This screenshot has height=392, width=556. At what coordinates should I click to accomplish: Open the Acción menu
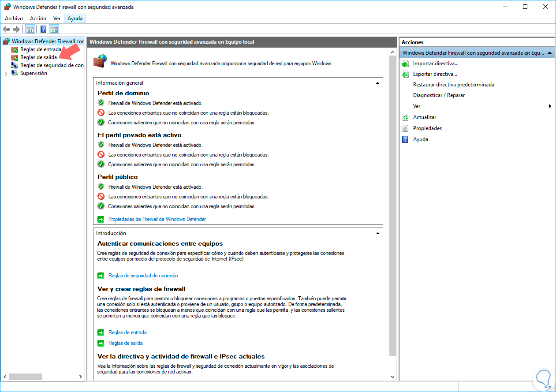tap(38, 19)
